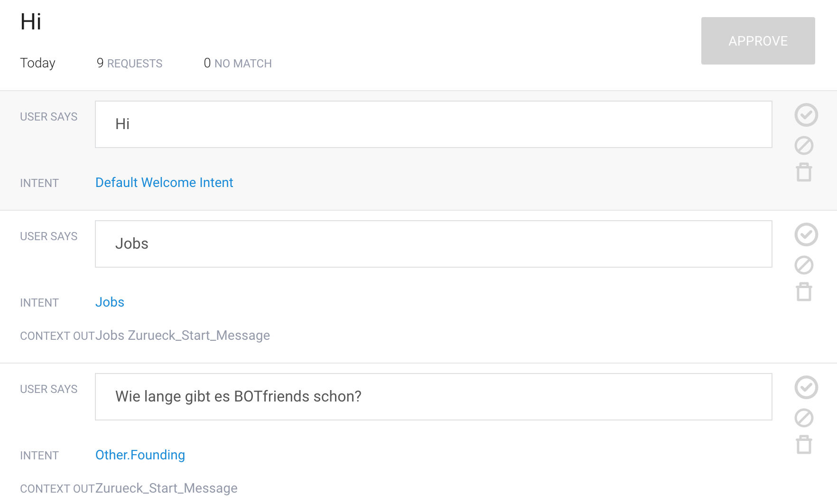The image size is (837, 504).
Task: Approve the 'Jobs' phrase with checkmark icon
Action: pyautogui.click(x=806, y=234)
